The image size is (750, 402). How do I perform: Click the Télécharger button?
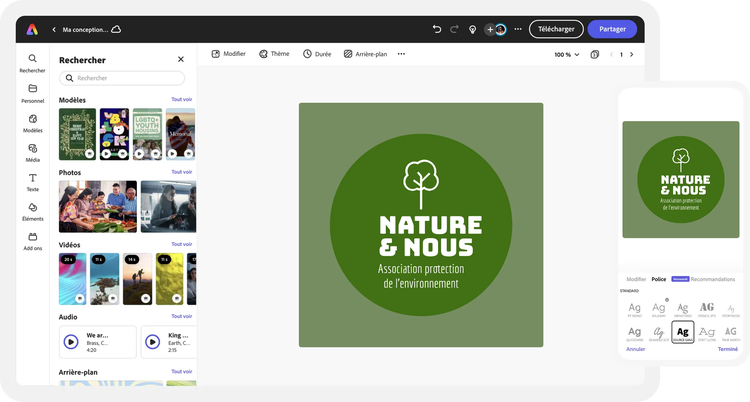[556, 29]
